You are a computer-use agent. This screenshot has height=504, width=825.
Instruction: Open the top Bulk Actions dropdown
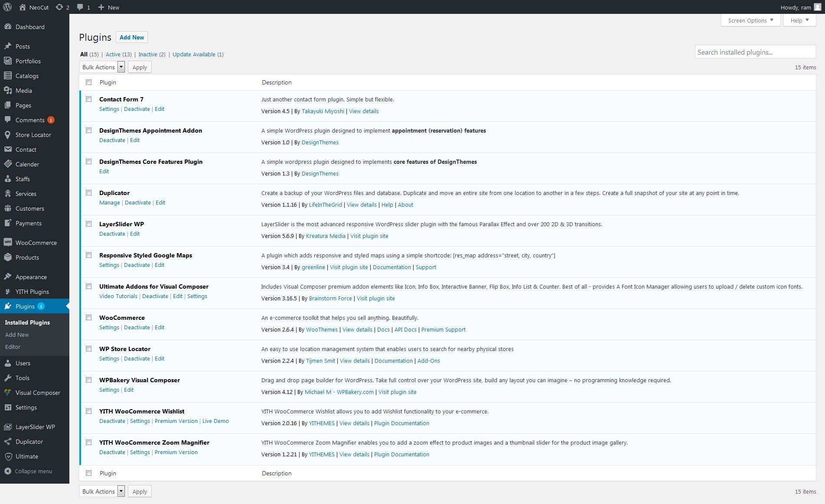click(x=102, y=67)
